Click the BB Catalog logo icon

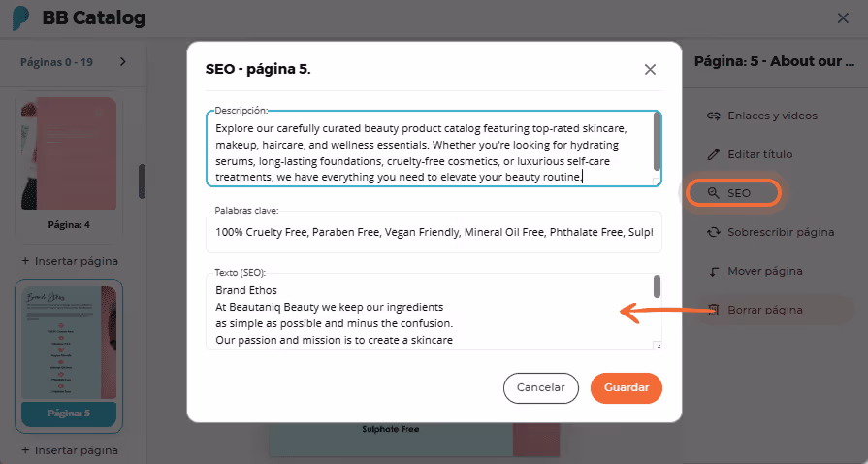pyautogui.click(x=21, y=18)
